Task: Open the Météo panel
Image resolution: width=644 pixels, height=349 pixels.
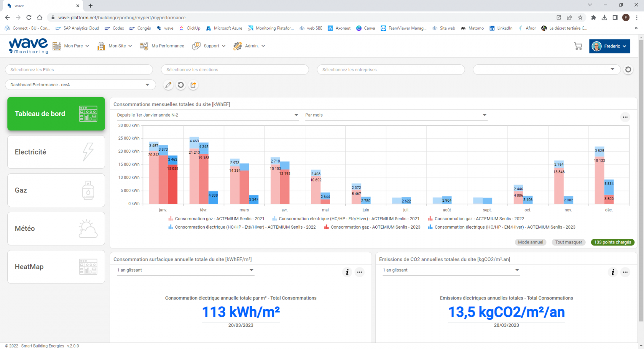Action: click(56, 229)
